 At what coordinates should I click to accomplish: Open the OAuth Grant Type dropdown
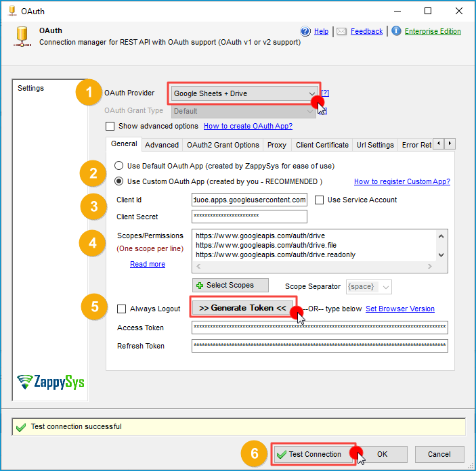click(x=244, y=111)
